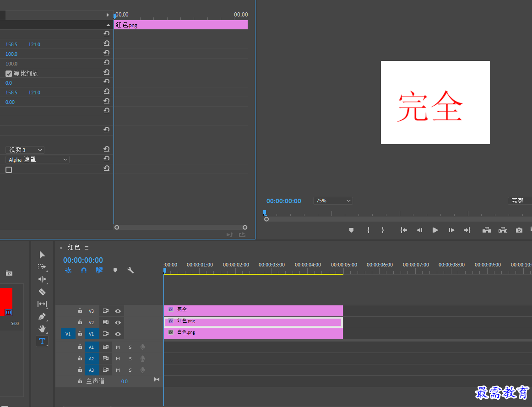This screenshot has width=532, height=407.
Task: Click the Linked Selection icon
Action: click(x=99, y=270)
